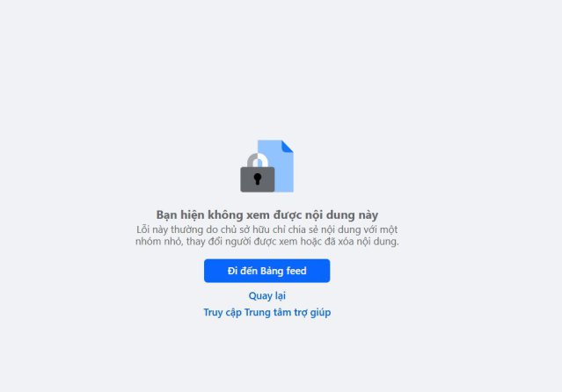
Task: Click the 'Quay lại' link
Action: pyautogui.click(x=267, y=295)
